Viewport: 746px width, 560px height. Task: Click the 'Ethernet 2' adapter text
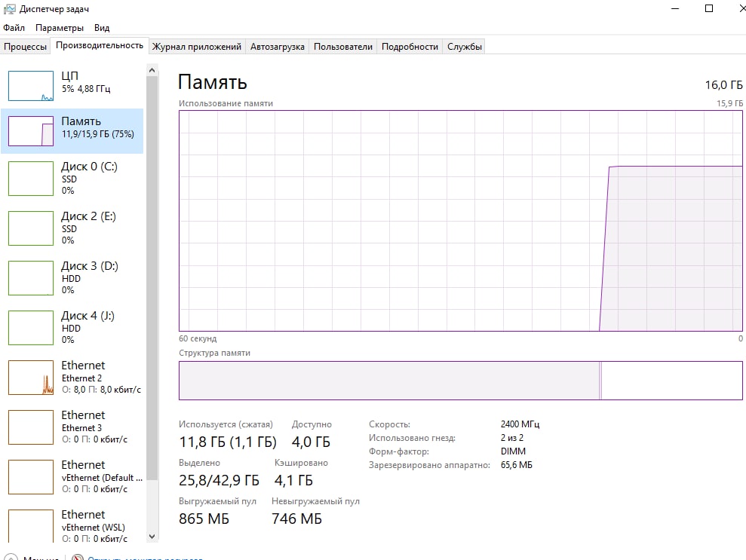(81, 378)
